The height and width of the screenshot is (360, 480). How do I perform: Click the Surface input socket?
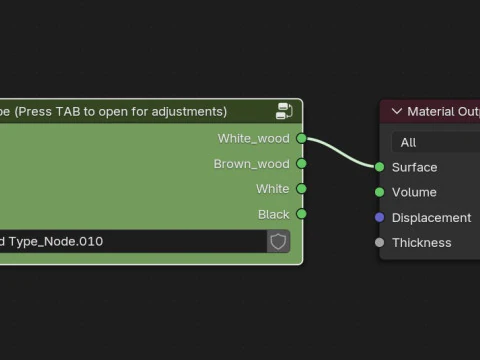(x=379, y=167)
